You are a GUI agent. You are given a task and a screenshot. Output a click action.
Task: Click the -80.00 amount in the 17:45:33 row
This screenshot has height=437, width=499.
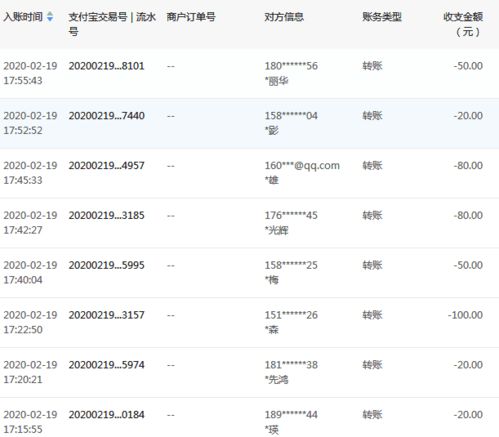pyautogui.click(x=468, y=166)
